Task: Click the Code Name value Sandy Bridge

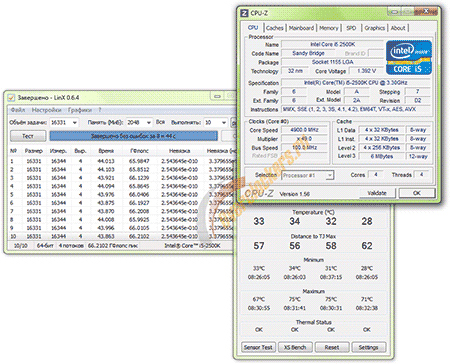Action: click(x=308, y=53)
